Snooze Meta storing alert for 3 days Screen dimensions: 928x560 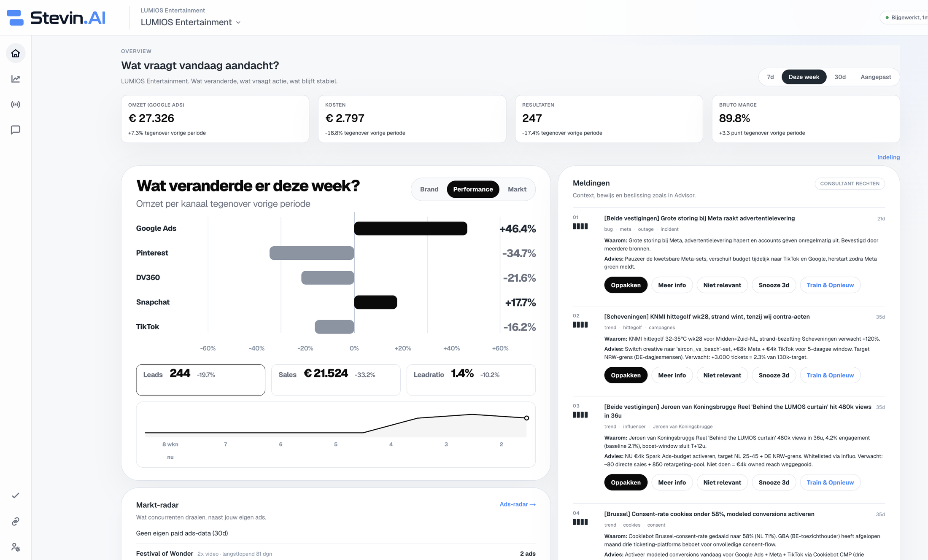(x=774, y=285)
